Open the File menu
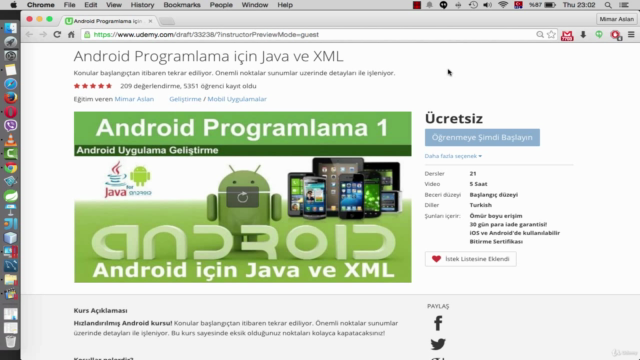The image size is (640, 360). point(69,5)
